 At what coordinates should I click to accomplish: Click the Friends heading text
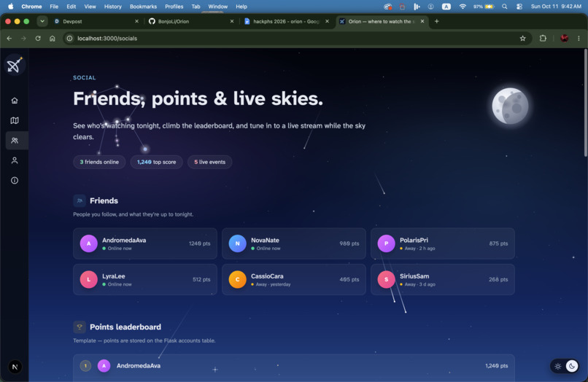tap(104, 200)
